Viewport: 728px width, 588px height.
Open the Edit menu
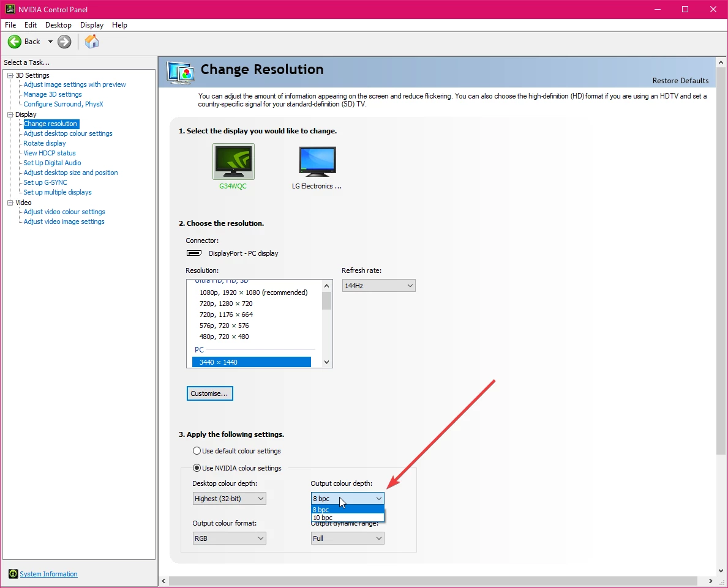[x=31, y=25]
